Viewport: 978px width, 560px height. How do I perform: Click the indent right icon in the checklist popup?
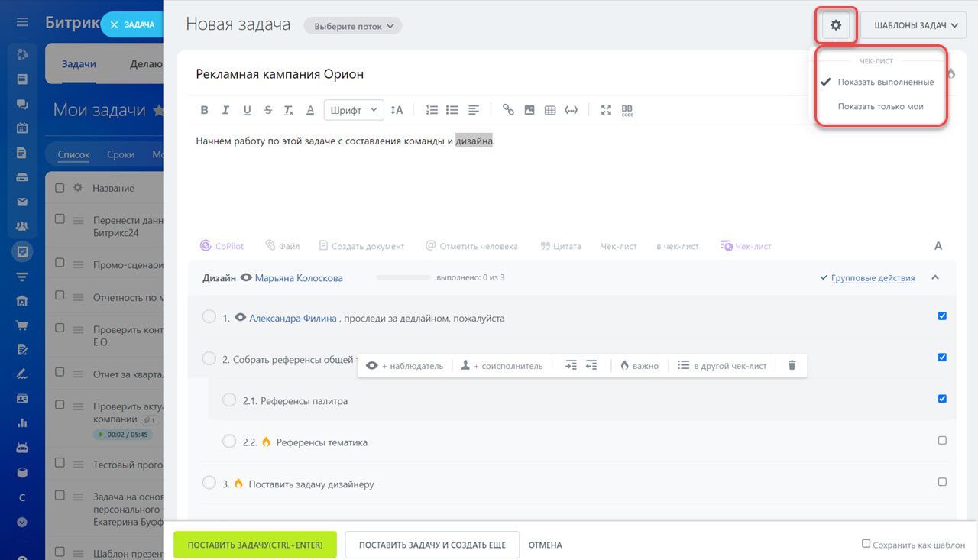[x=571, y=366]
